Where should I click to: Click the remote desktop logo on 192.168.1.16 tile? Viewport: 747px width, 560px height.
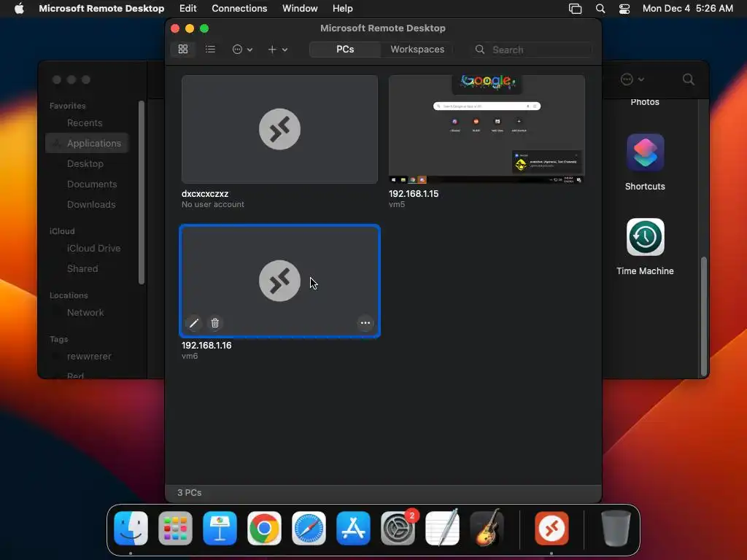click(x=279, y=281)
